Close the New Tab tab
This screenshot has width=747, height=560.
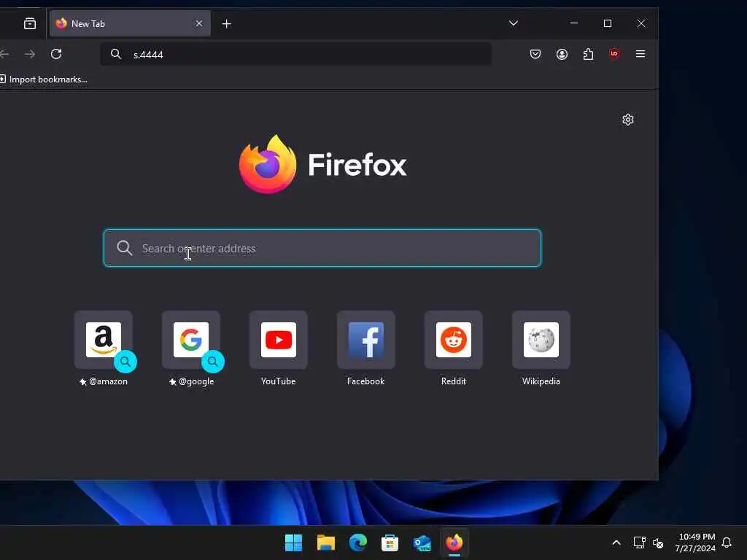(199, 23)
